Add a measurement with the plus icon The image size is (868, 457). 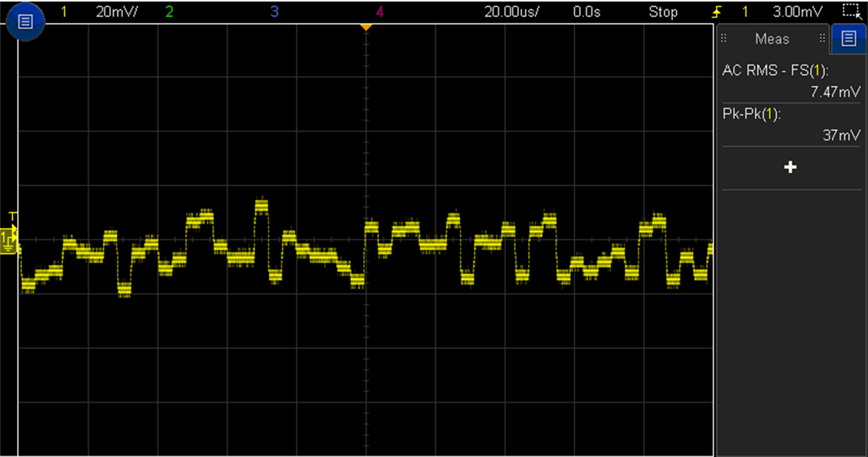[790, 167]
